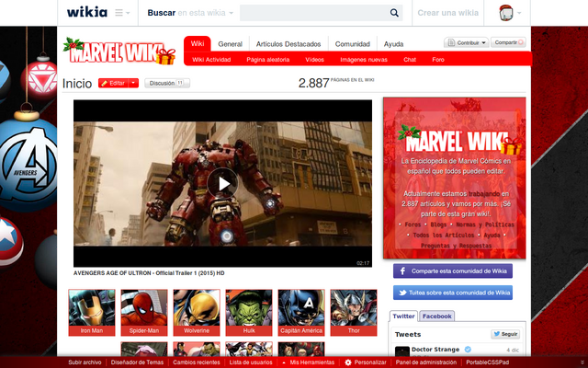Open 'Lista de usuarios' in bottom toolbar

pyautogui.click(x=251, y=362)
